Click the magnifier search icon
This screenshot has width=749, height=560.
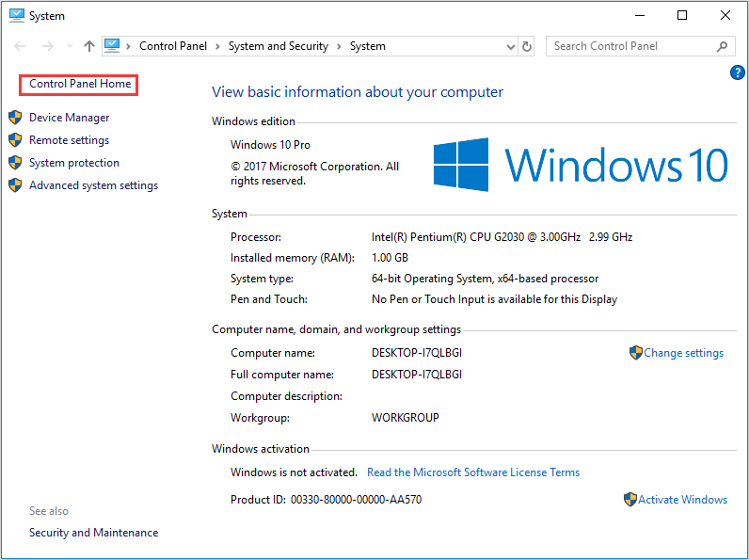[723, 46]
